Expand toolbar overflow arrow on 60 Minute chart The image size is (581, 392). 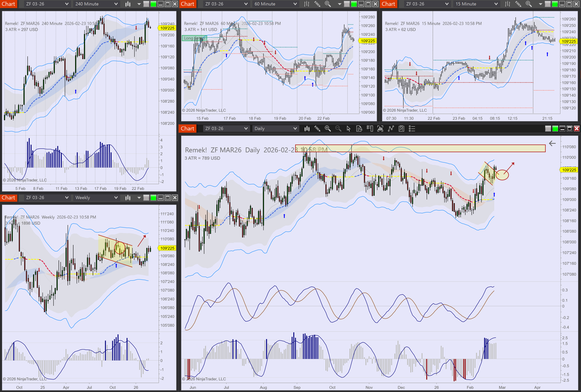340,4
